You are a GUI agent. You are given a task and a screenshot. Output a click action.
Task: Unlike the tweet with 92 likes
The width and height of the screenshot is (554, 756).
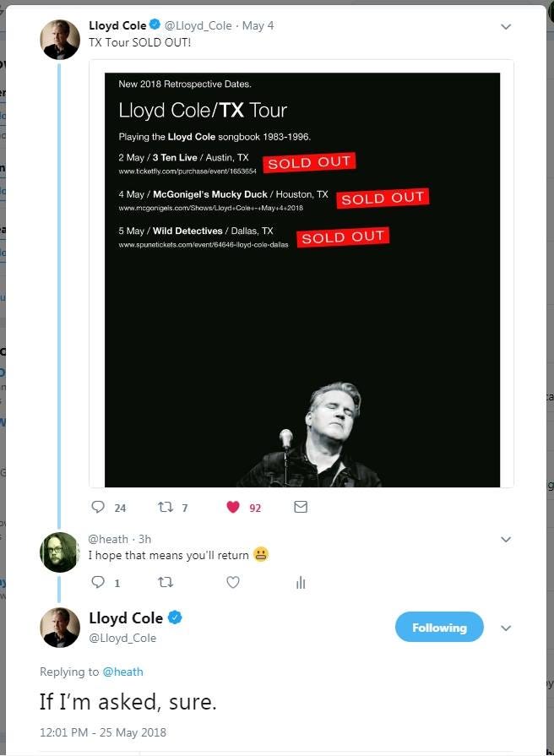[233, 507]
